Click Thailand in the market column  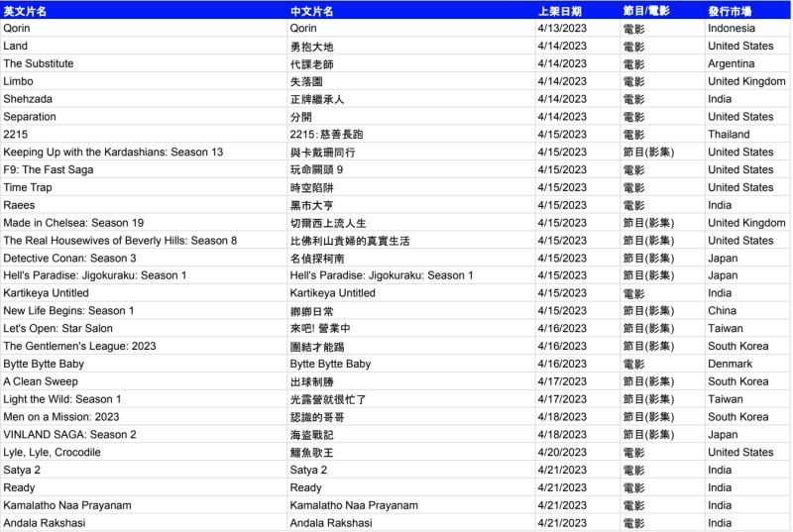729,135
